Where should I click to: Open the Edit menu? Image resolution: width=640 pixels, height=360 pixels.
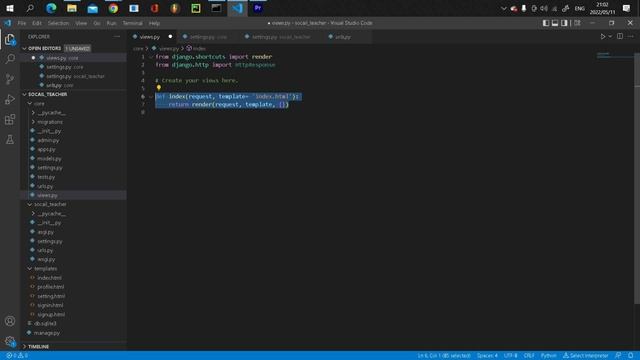tap(37, 23)
